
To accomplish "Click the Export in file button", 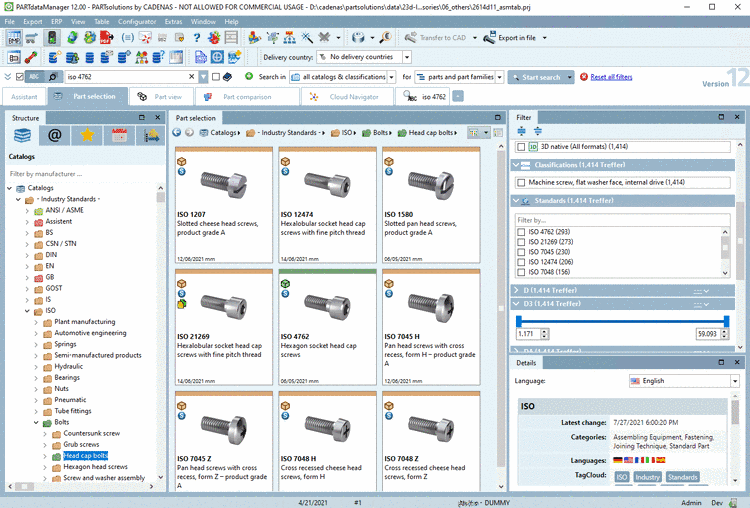I will pyautogui.click(x=510, y=38).
